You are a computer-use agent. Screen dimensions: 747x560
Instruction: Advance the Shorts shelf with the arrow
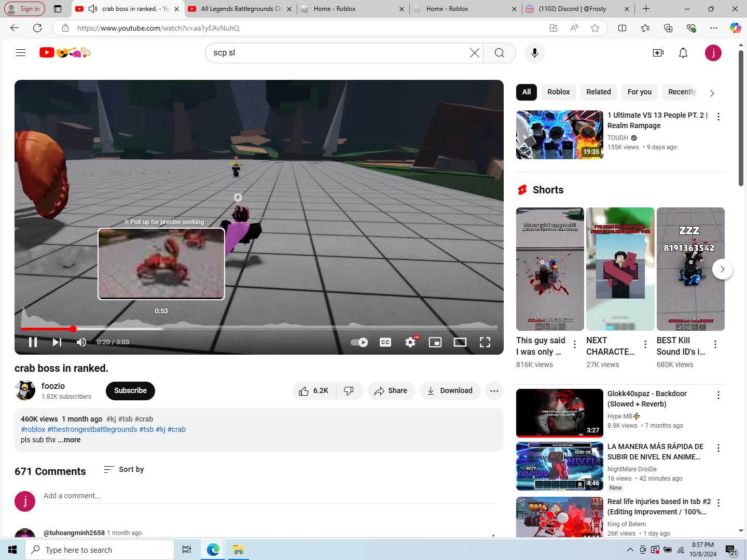(x=722, y=269)
